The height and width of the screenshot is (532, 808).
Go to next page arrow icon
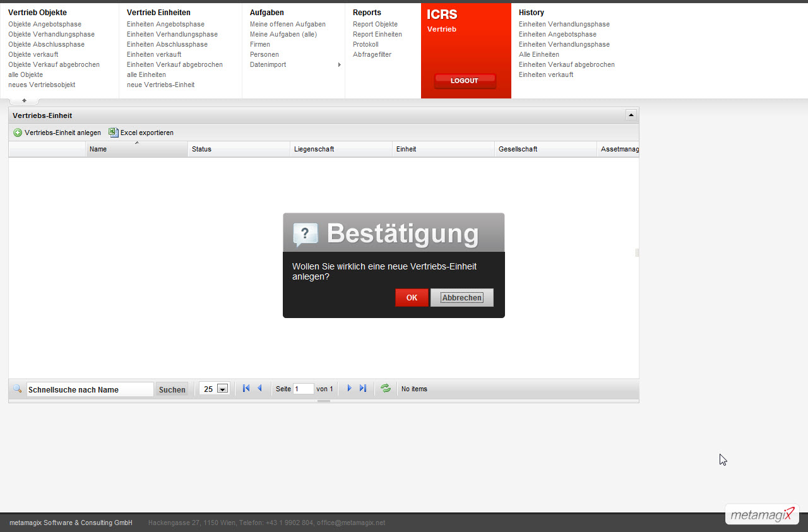349,389
